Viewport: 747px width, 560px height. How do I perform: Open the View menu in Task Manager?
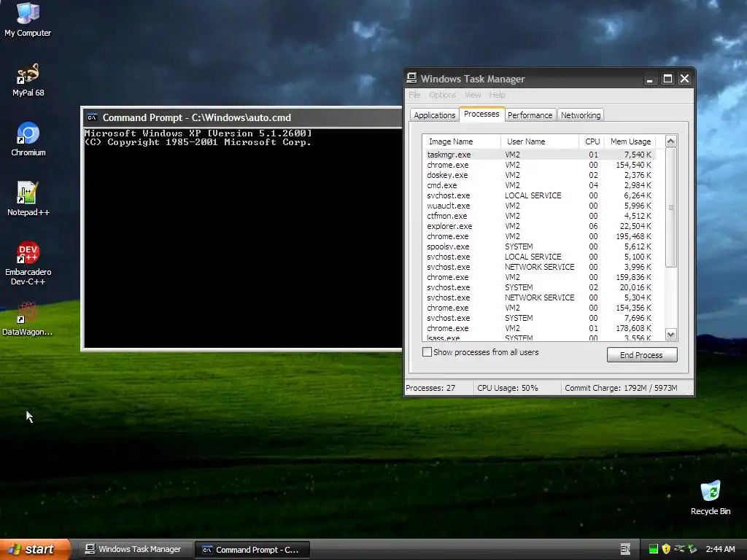(473, 95)
